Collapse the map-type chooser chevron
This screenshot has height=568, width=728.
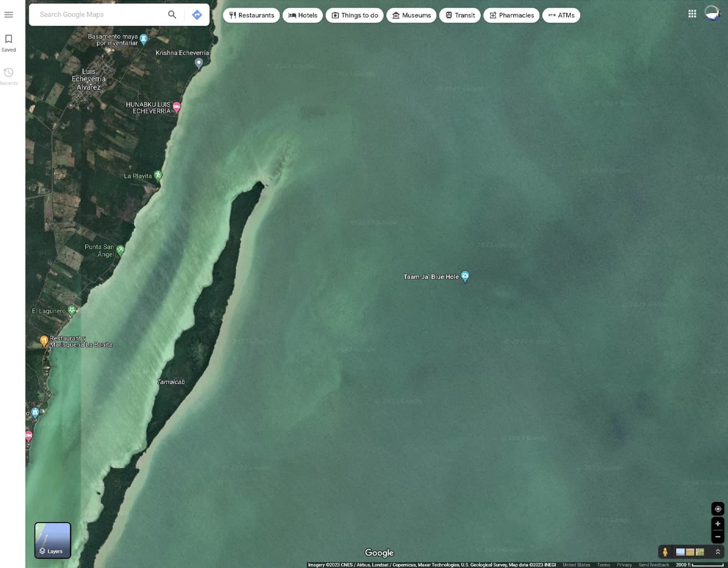[718, 552]
